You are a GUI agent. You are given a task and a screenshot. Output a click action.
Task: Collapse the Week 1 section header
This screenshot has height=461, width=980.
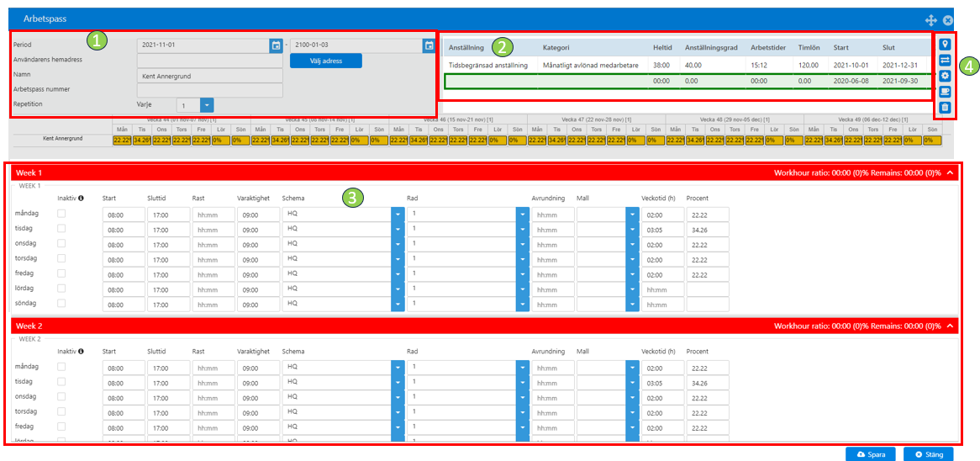pos(951,172)
